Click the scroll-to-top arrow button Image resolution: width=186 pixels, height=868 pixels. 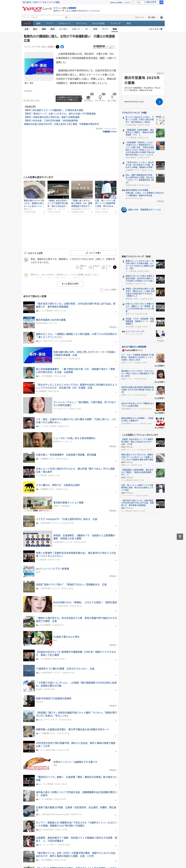(180, 537)
